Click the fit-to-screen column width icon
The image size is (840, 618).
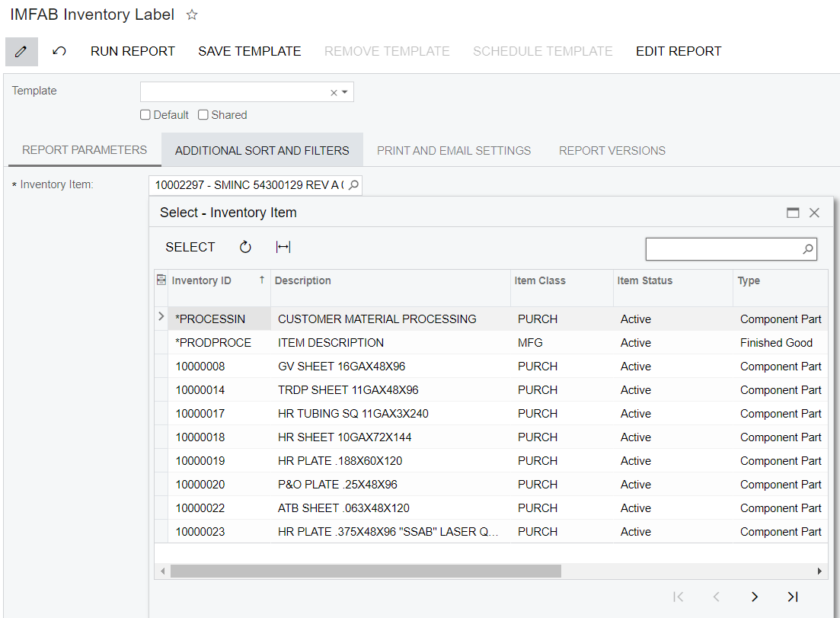tap(283, 247)
